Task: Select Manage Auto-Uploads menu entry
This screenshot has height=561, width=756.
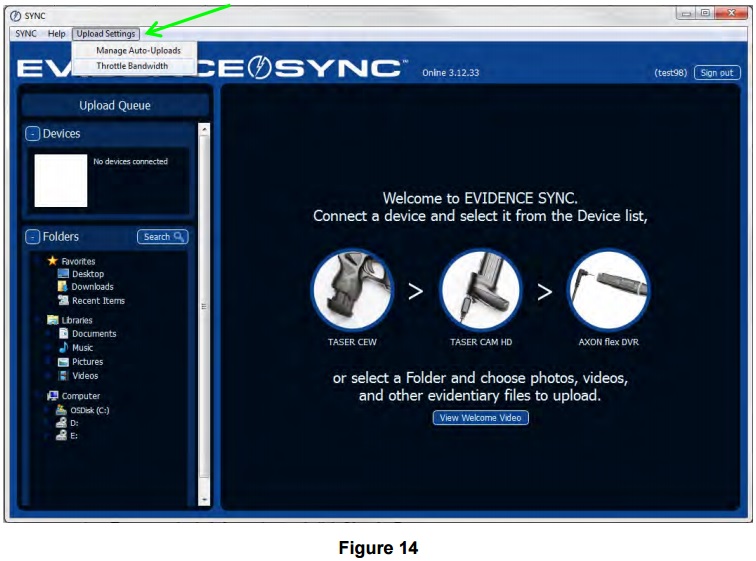Action: [x=138, y=50]
